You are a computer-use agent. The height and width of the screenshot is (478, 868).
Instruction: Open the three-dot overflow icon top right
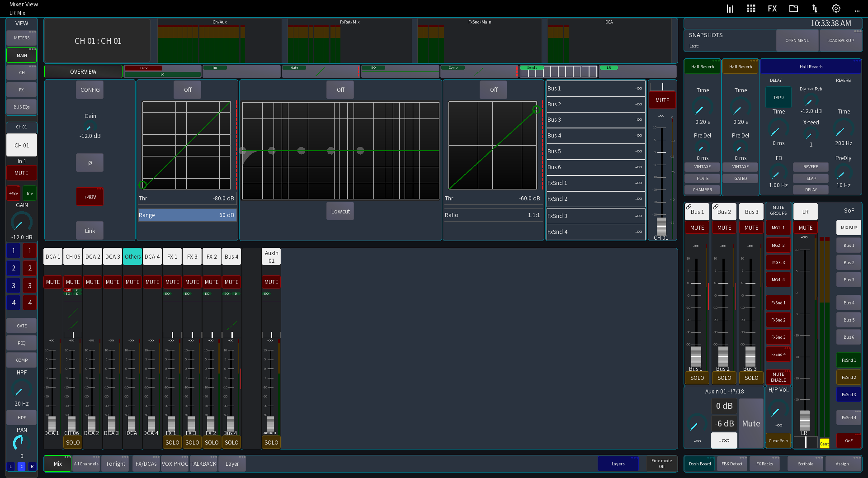click(x=857, y=11)
